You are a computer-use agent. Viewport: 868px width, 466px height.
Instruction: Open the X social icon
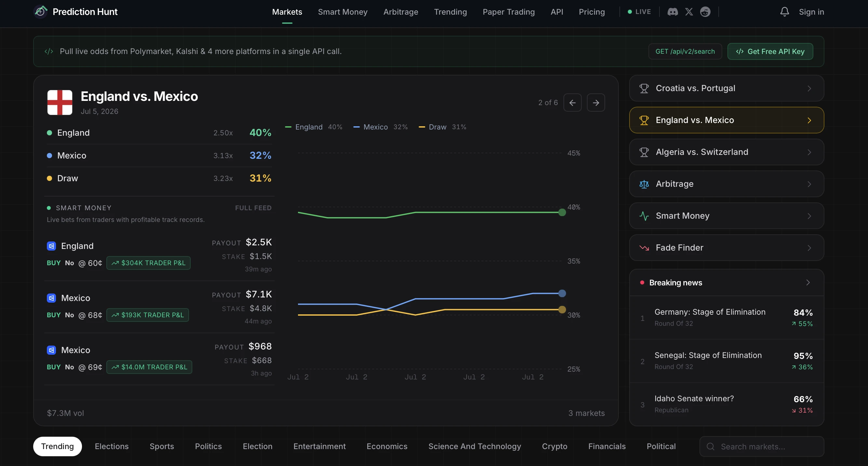[689, 12]
